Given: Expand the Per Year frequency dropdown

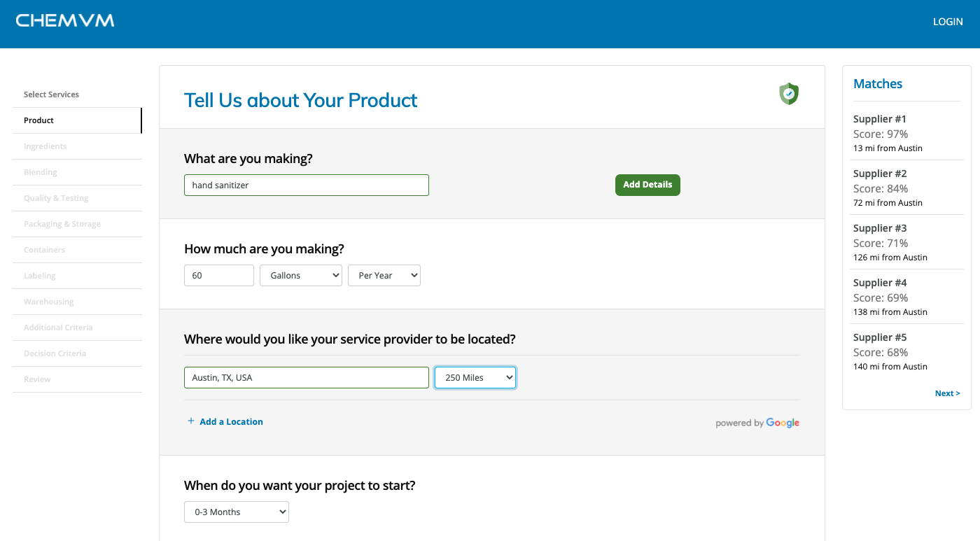Looking at the screenshot, I should (384, 275).
